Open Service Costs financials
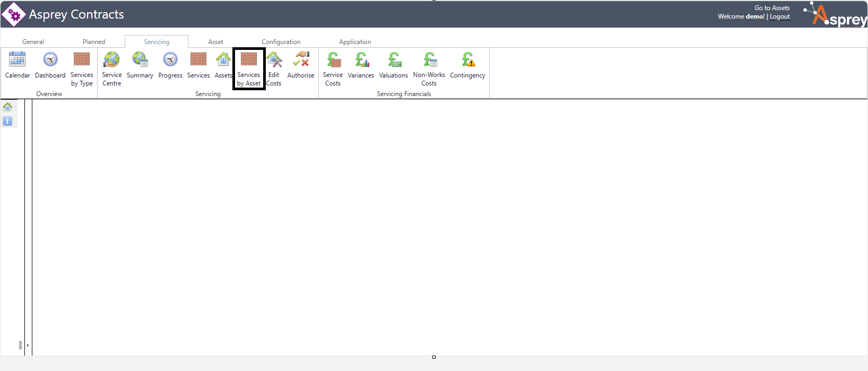This screenshot has width=868, height=371. 333,59
